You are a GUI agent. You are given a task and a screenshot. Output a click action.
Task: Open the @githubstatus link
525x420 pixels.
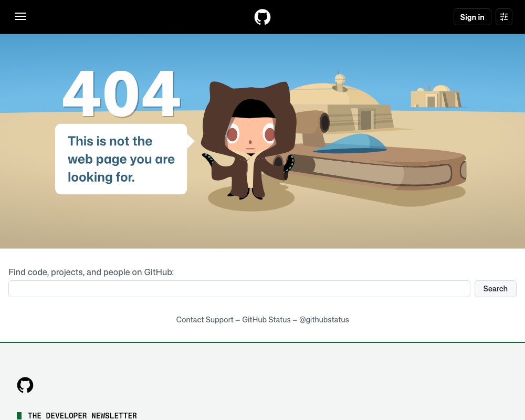[324, 320]
